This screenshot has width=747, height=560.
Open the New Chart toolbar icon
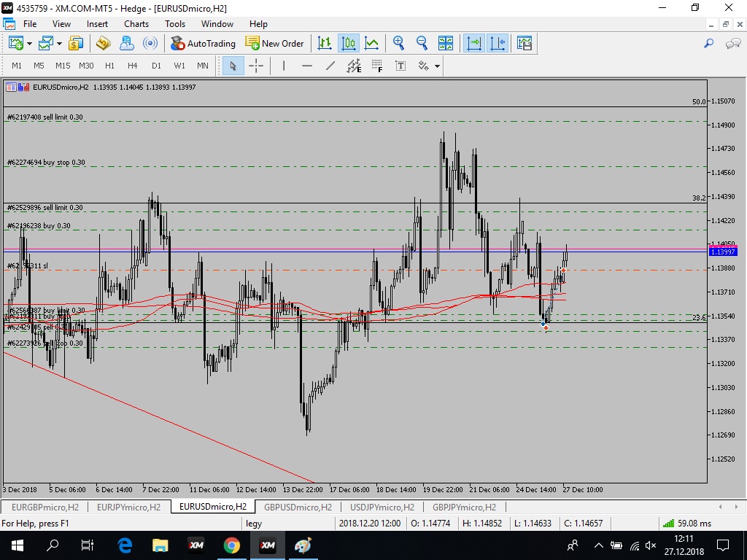(x=16, y=43)
